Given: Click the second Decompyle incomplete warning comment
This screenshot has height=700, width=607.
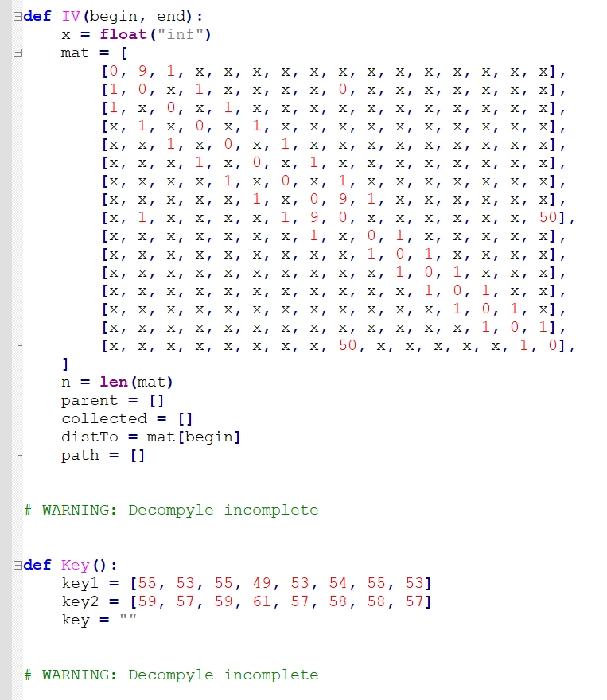Looking at the screenshot, I should click(x=171, y=675).
